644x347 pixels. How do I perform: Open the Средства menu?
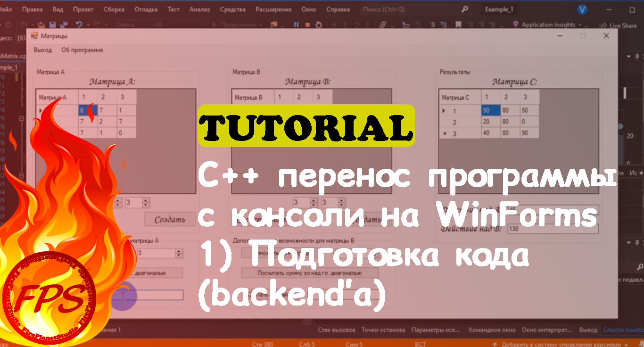(233, 9)
